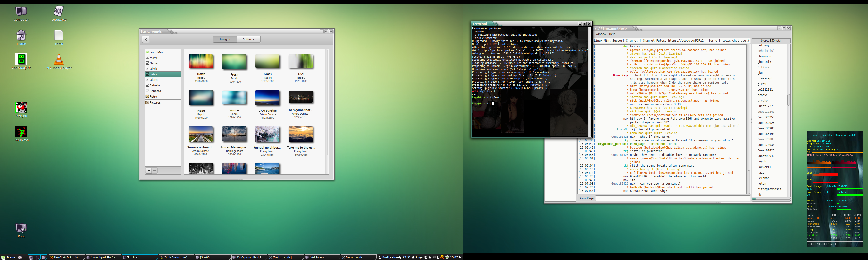Select Maya wallpaper collection
The height and width of the screenshot is (260, 868).
coord(163,58)
